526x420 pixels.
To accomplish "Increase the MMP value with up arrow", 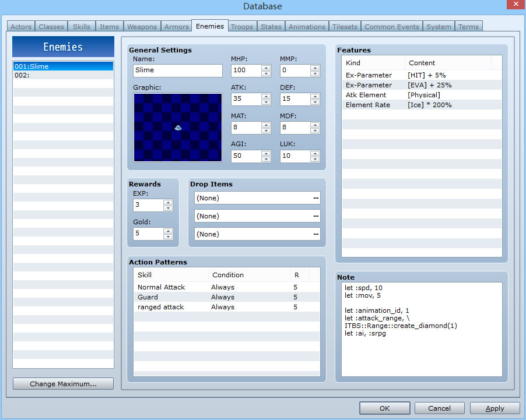I will [x=315, y=68].
